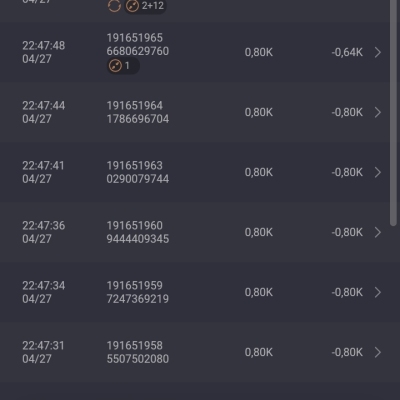400x400 pixels.
Task: Click the 0,80K bet in 22:47:31 row
Action: click(259, 352)
